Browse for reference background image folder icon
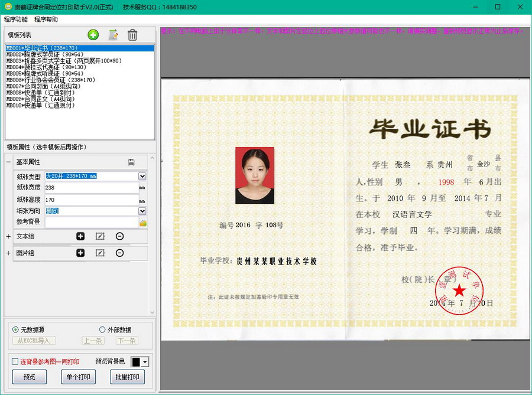This screenshot has width=532, height=395. (143, 223)
